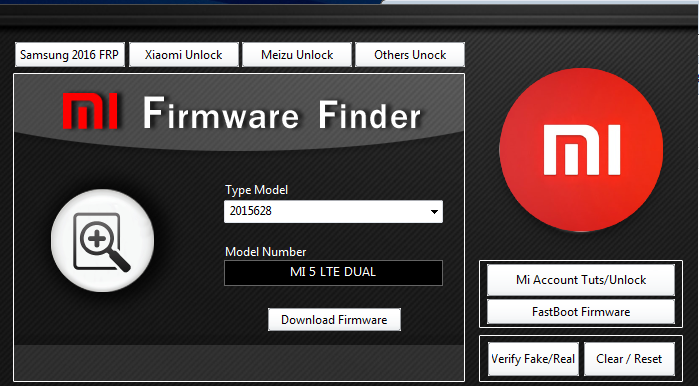Click the FastBoot Firmware button

coord(581,312)
